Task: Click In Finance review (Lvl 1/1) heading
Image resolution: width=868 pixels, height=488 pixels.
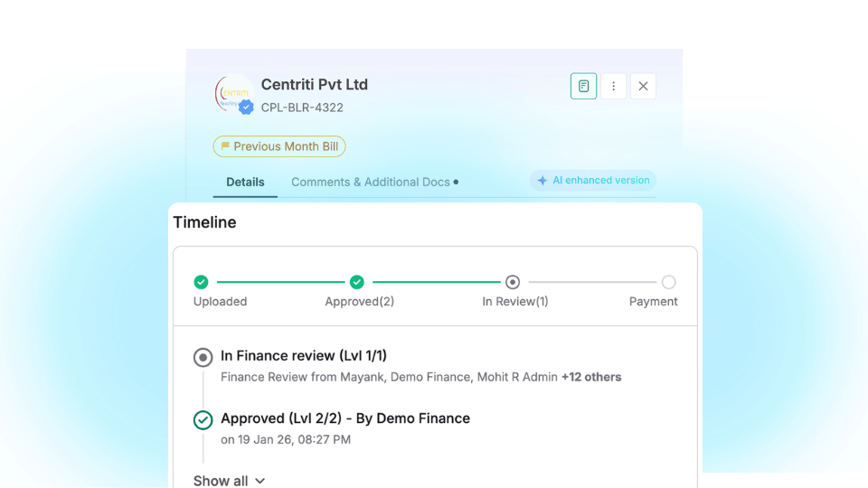Action: (x=304, y=356)
